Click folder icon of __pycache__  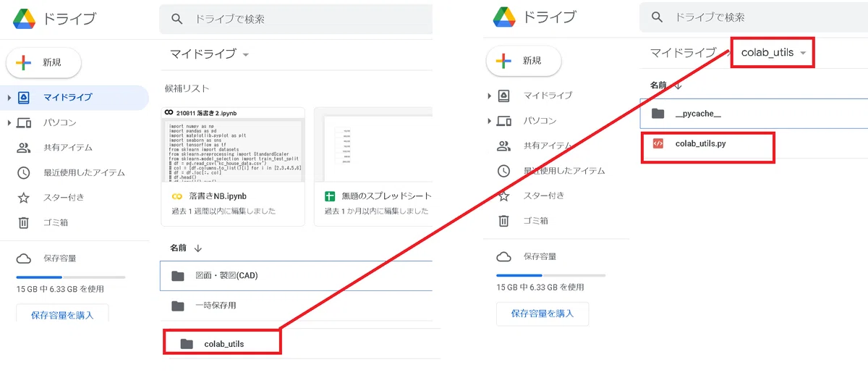pyautogui.click(x=658, y=114)
